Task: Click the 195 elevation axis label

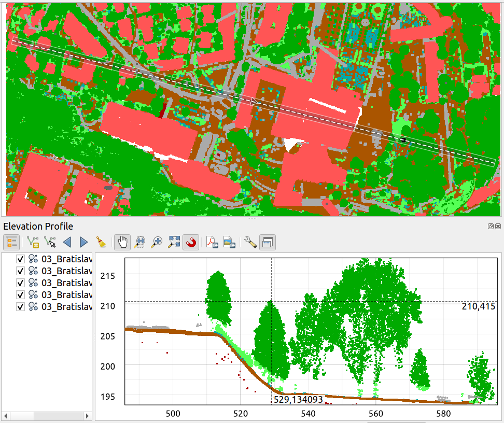Action: pos(108,397)
